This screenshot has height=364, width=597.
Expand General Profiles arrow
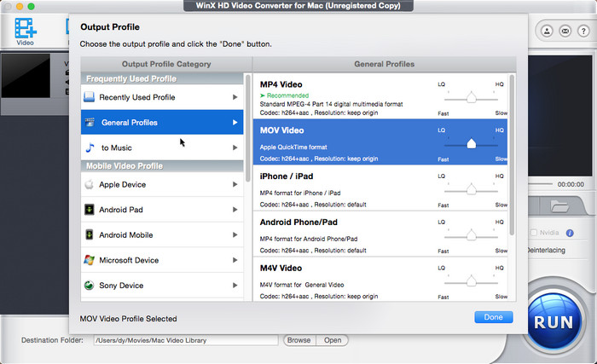(x=235, y=122)
